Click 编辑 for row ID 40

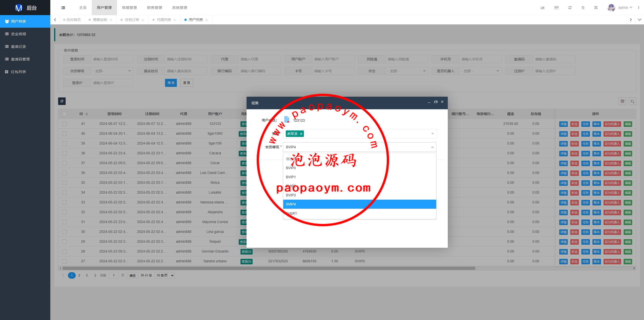pyautogui.click(x=628, y=134)
